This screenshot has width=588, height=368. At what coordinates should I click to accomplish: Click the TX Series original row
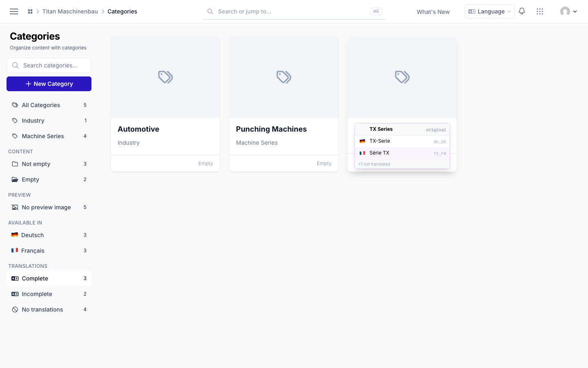pyautogui.click(x=402, y=129)
